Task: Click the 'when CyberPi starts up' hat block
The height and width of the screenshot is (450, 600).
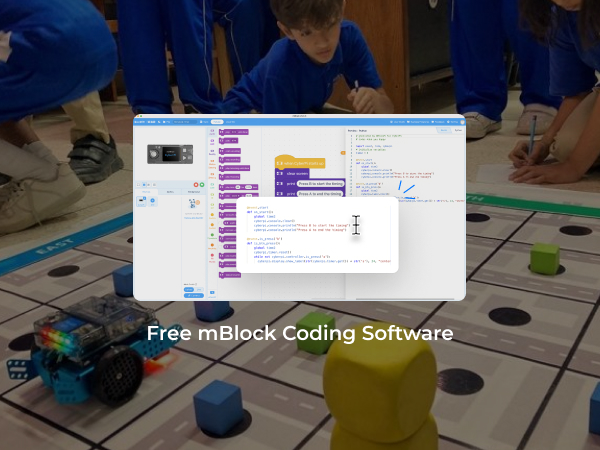Action: (x=300, y=162)
